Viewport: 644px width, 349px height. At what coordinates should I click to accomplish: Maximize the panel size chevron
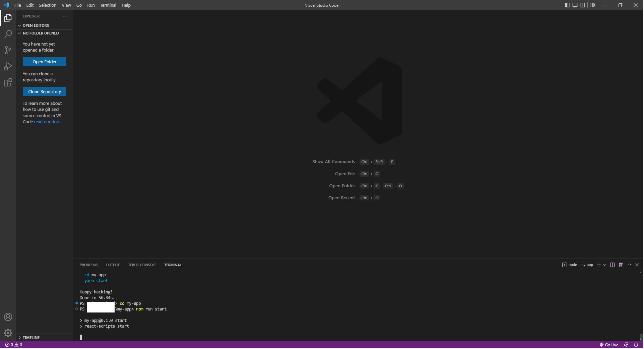[630, 265]
